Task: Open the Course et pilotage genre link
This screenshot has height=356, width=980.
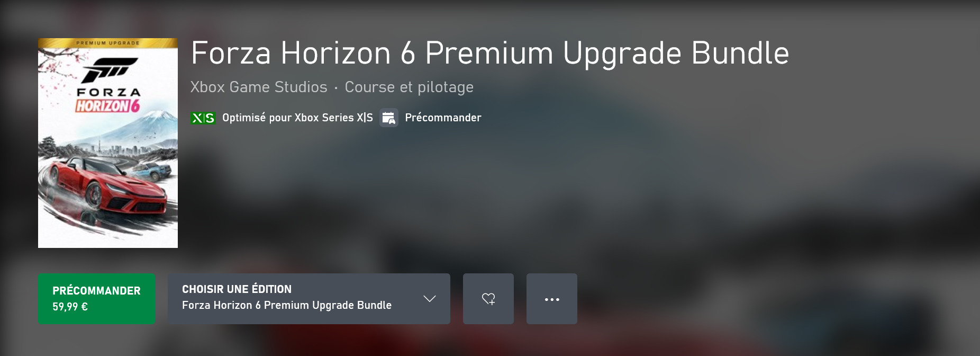Action: [x=409, y=87]
